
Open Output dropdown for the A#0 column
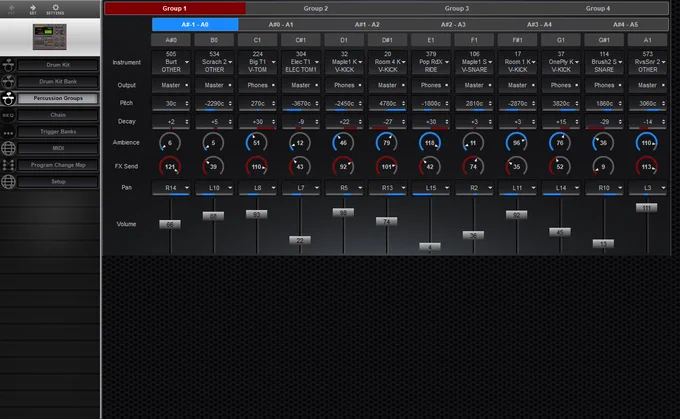tap(171, 85)
